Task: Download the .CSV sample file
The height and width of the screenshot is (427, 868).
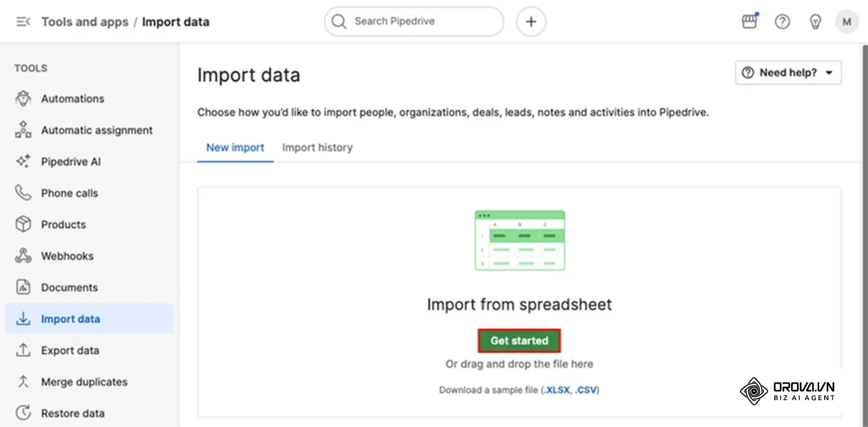Action: click(586, 390)
